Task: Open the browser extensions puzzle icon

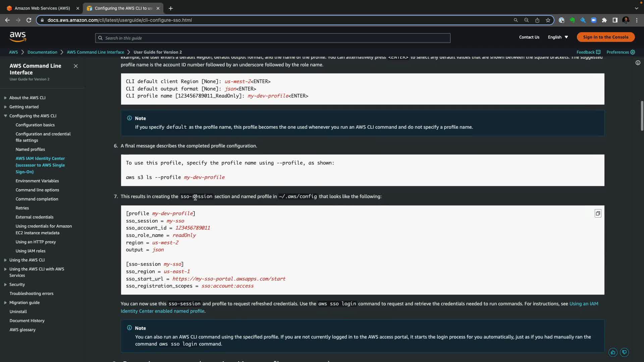Action: (604, 20)
